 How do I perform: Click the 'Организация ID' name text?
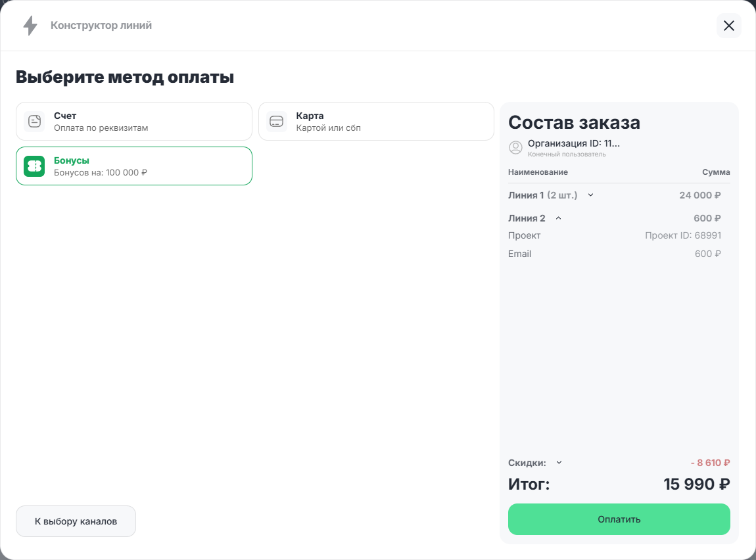coord(573,143)
